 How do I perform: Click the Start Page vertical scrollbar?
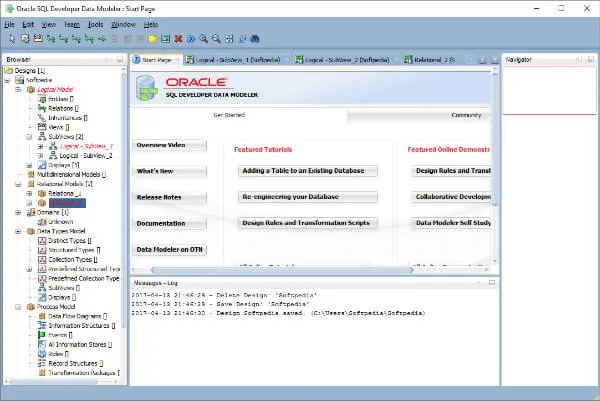point(494,139)
